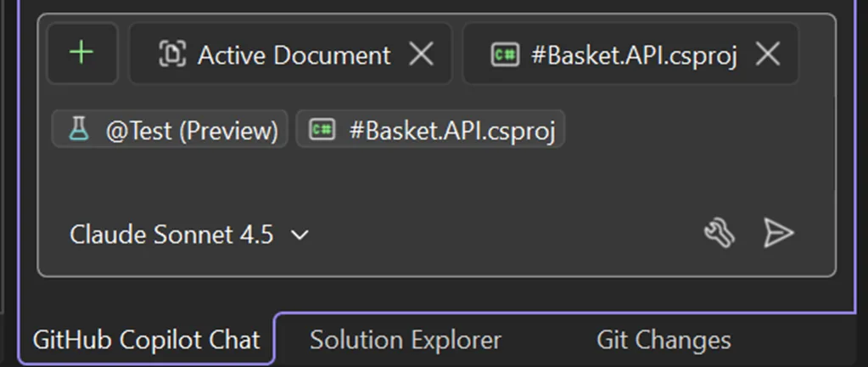Viewport: 868px width, 367px height.
Task: Remove the Active Document context chip
Action: (x=421, y=54)
